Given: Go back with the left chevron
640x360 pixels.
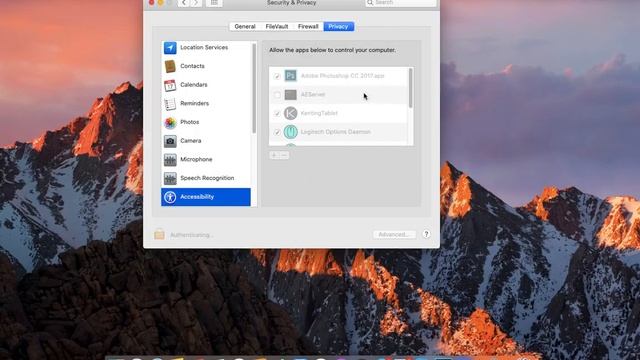Looking at the screenshot, I should 184,3.
